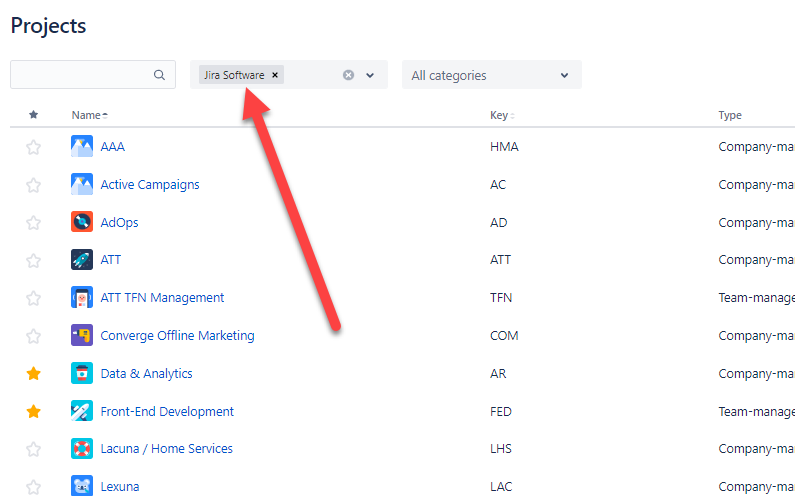Open the Front-End Development project
Image resolution: width=795 pixels, height=496 pixels.
coord(167,411)
